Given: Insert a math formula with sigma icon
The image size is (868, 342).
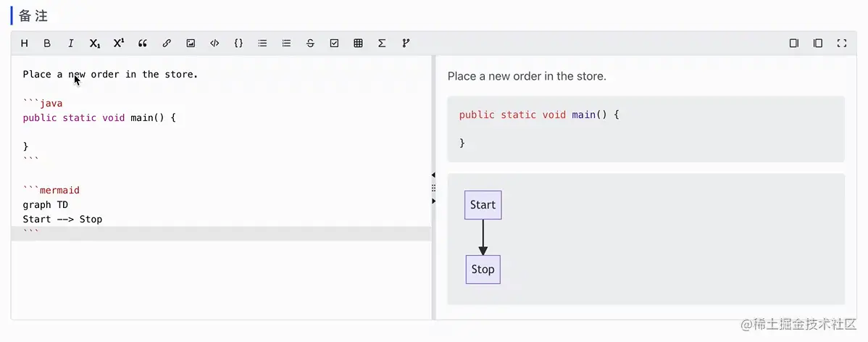Looking at the screenshot, I should (382, 43).
